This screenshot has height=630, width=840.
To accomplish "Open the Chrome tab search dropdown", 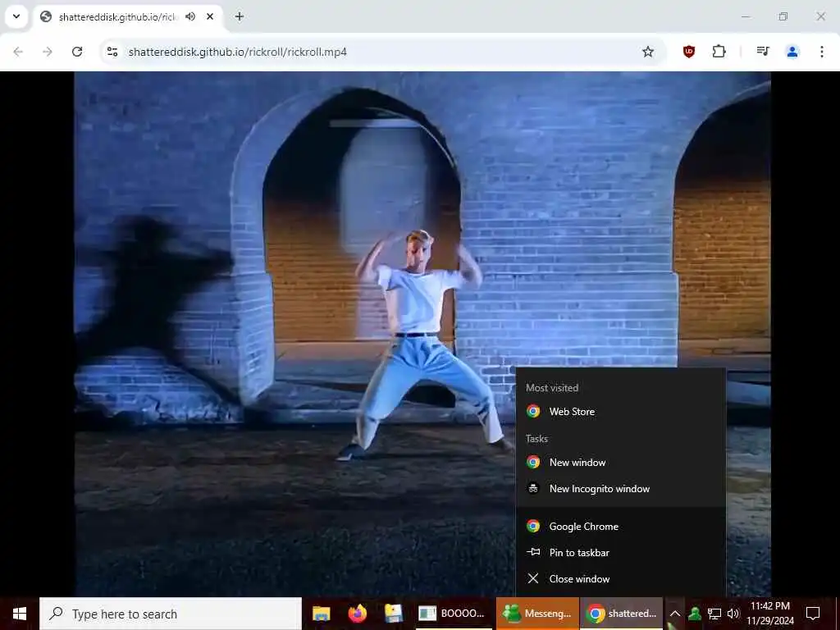I will [16, 16].
